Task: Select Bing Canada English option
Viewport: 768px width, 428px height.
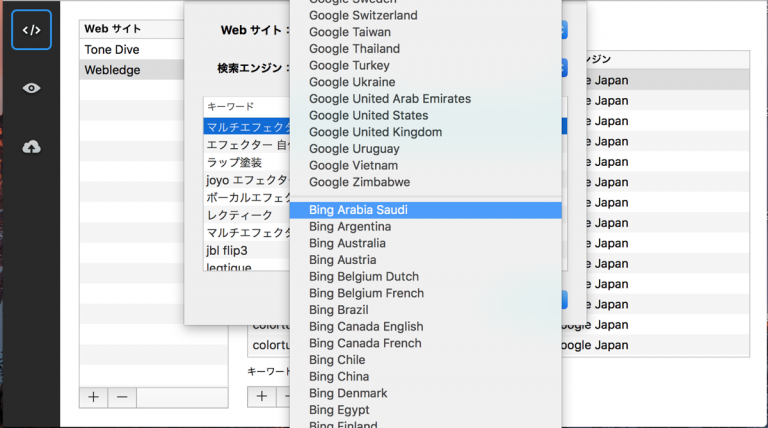Action: click(x=366, y=326)
